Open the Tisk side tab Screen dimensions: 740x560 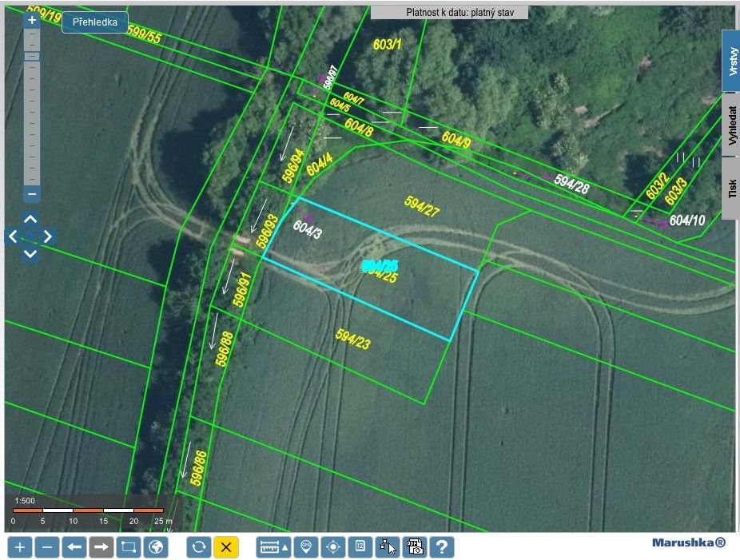tap(731, 188)
